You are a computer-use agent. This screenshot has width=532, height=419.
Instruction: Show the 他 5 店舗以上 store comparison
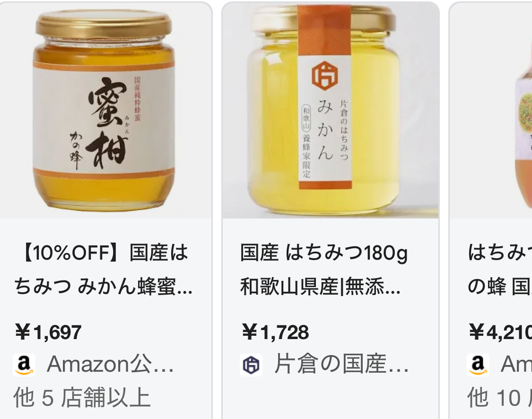coord(82,397)
